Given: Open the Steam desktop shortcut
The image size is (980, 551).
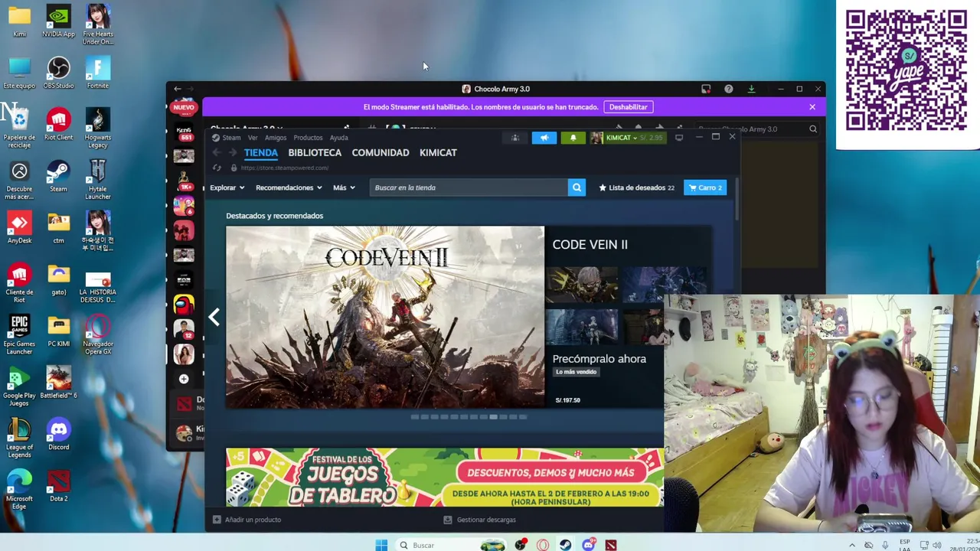Looking at the screenshot, I should click(x=59, y=176).
